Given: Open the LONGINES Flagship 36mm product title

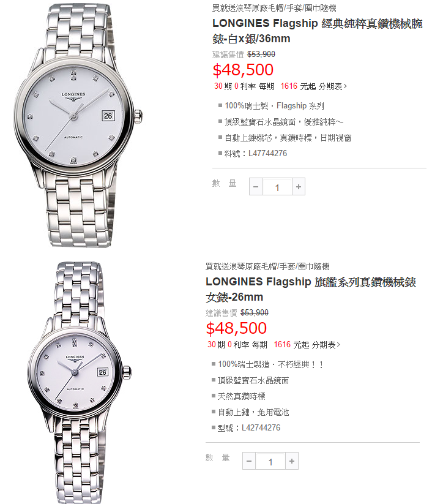Looking at the screenshot, I should pyautogui.click(x=318, y=31).
